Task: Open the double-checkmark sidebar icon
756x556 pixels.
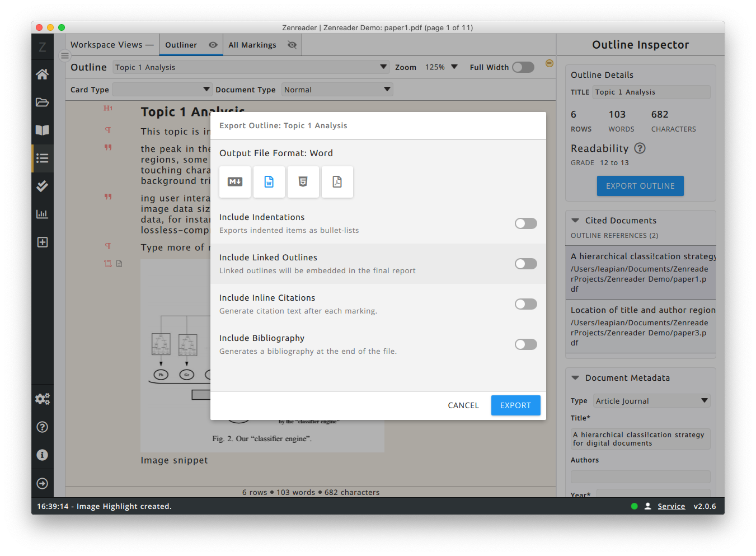Action: 42,186
